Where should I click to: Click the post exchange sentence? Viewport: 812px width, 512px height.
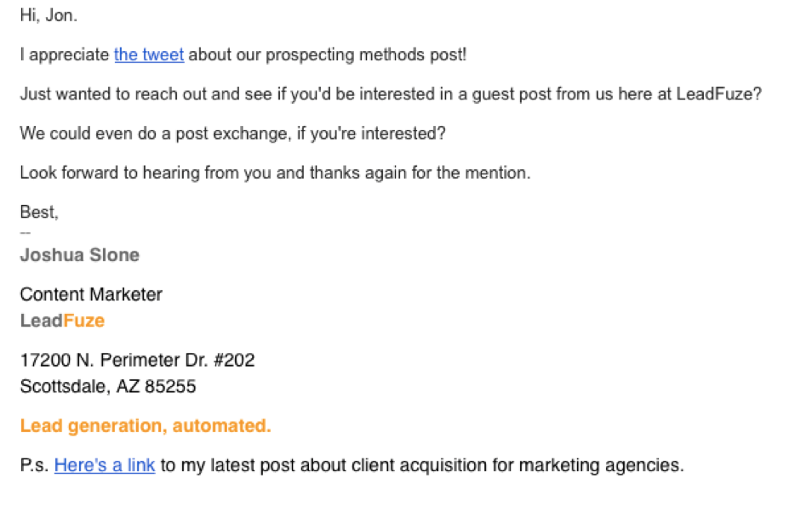pos(232,133)
